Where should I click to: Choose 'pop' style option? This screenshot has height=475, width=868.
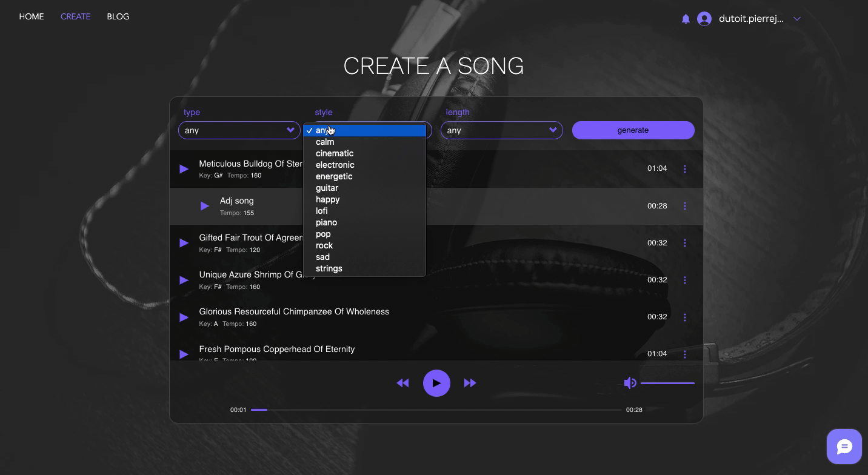click(365, 234)
